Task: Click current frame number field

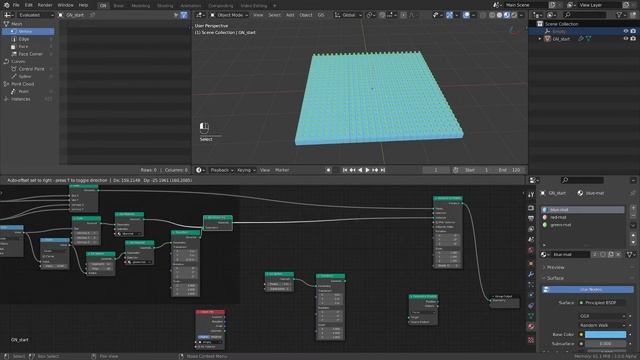Action: (436, 170)
